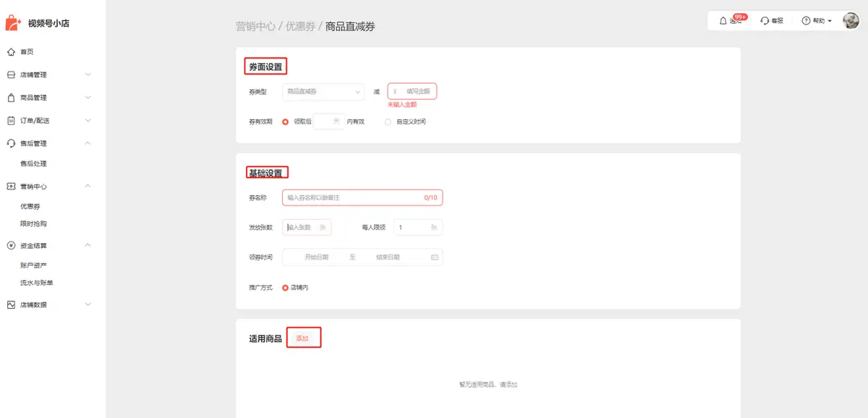Click 添加 to add applicable products

click(x=302, y=338)
